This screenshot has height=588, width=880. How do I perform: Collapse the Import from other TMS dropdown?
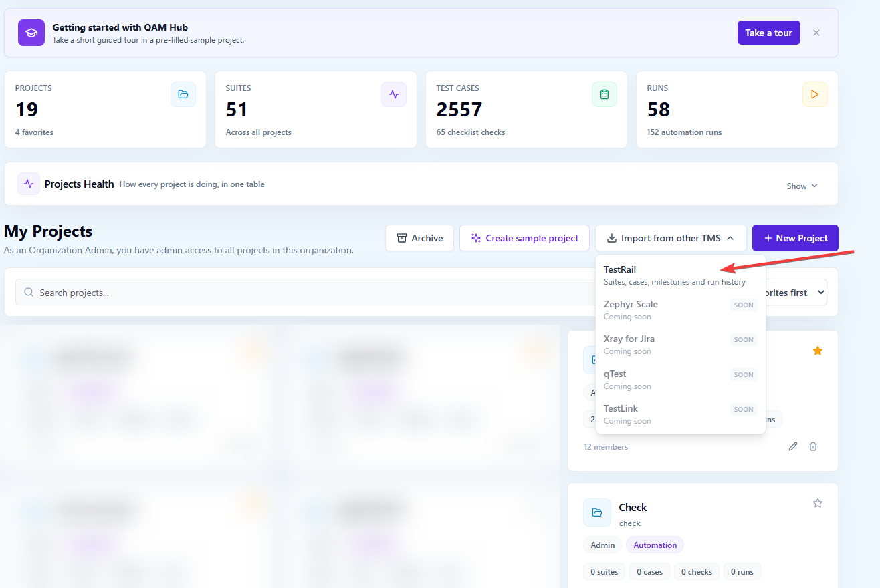click(x=671, y=238)
